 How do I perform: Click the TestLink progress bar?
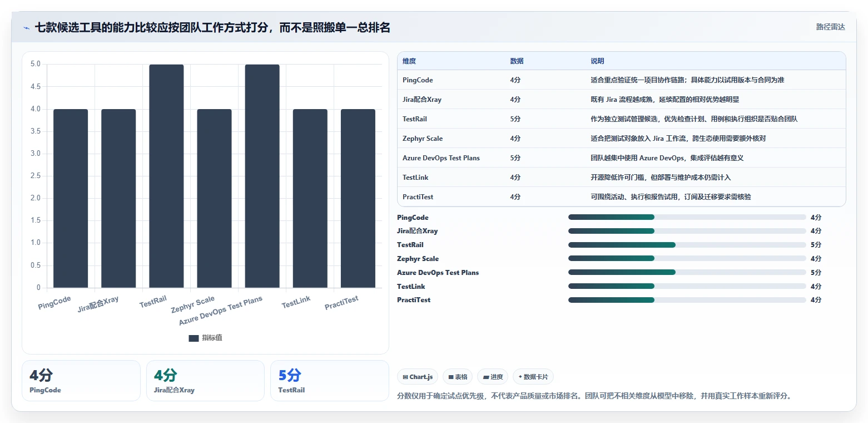pyautogui.click(x=687, y=286)
